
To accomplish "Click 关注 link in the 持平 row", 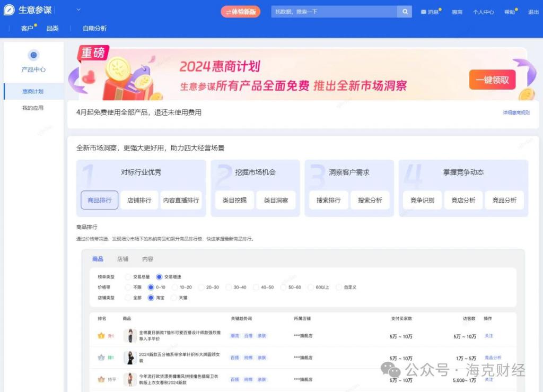I will 488,379.
